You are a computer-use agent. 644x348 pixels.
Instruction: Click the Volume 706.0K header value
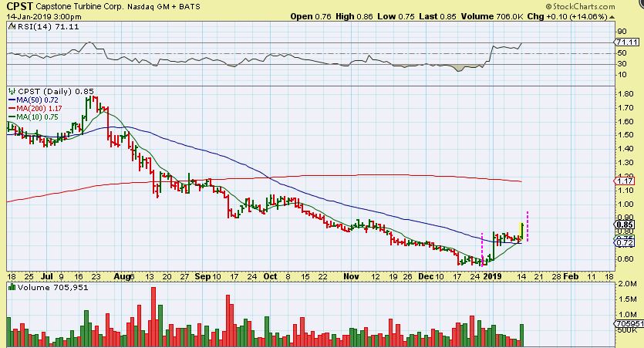click(x=492, y=16)
